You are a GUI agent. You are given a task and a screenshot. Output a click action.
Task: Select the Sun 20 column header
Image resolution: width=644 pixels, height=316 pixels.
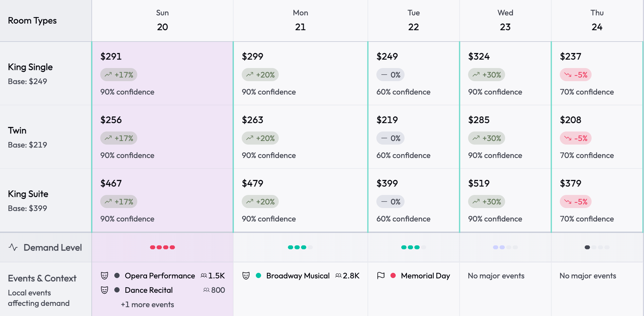(162, 20)
